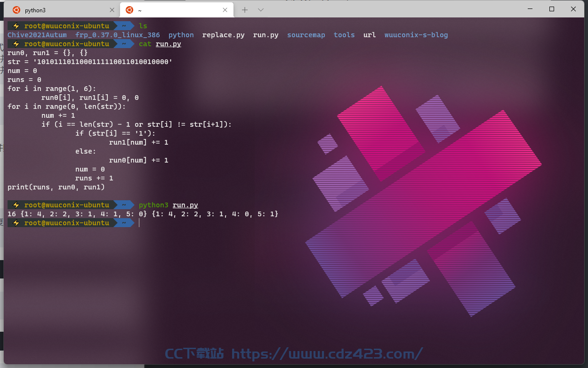Click the 'run0, run1 = {}, {}' line
588x368 pixels.
[x=48, y=53]
